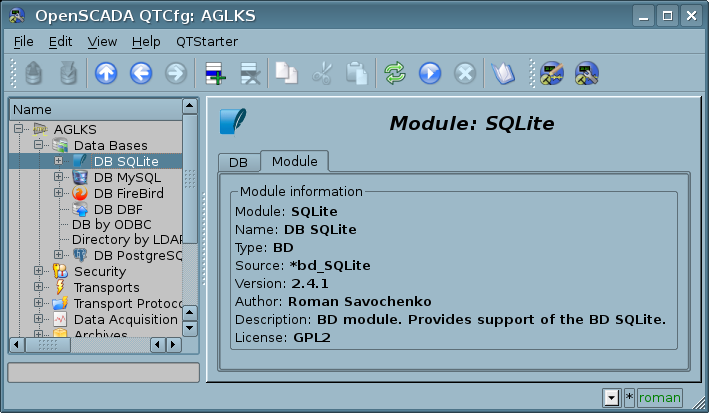Image resolution: width=709 pixels, height=413 pixels.
Task: Click the roman user button
Action: (659, 398)
